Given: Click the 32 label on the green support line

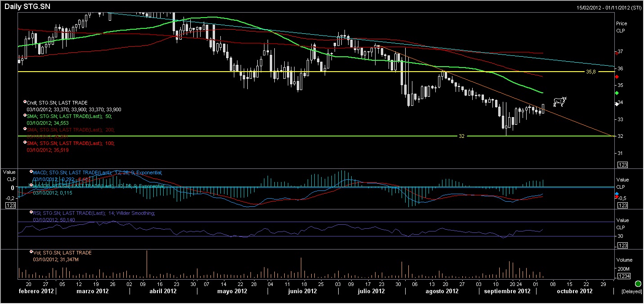Looking at the screenshot, I should point(461,136).
